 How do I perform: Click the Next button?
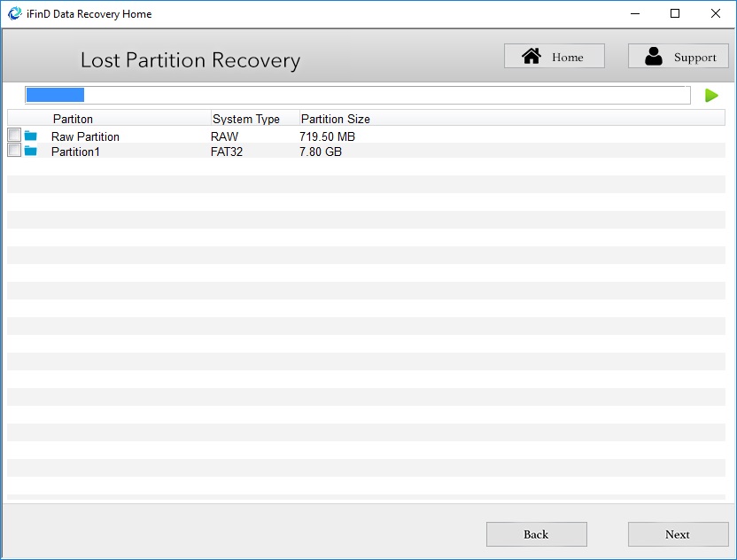click(679, 534)
